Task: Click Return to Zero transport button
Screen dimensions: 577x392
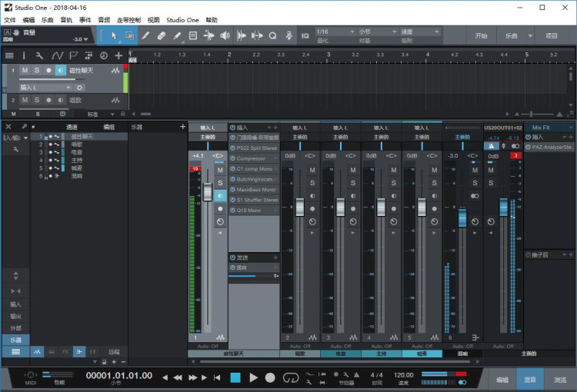Action: 217,377
